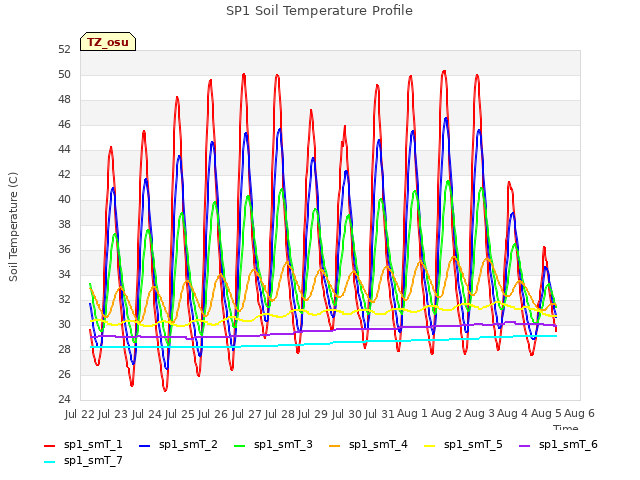Viewport: 640px width, 480px height.
Task: Toggle sp1_smT_5 legend entry
Action: click(463, 444)
